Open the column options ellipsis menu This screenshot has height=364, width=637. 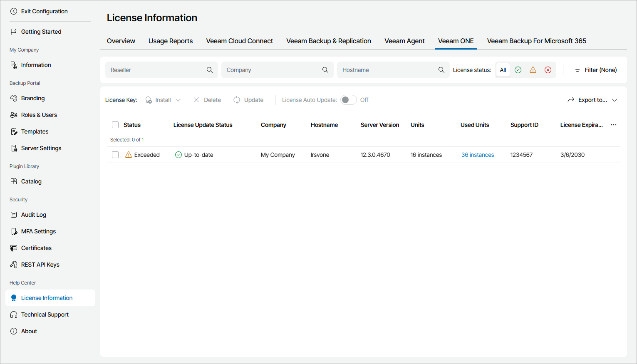pyautogui.click(x=614, y=124)
